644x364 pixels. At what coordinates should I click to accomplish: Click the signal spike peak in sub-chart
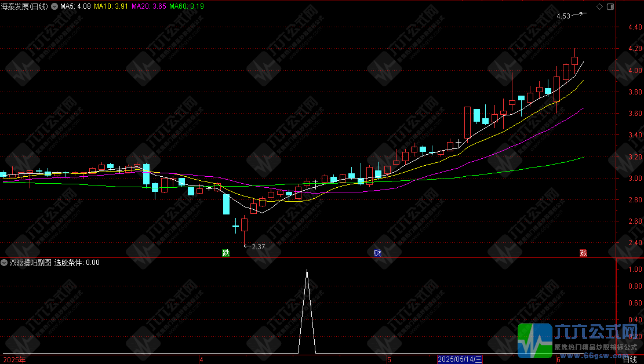point(307,270)
